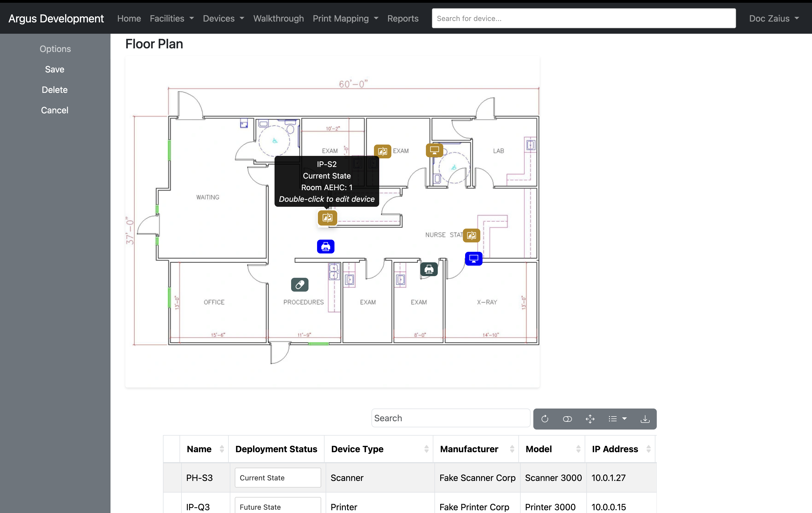Click the Fake Scanner Corp cell
Screen dimensions: 812x513
coord(477,478)
